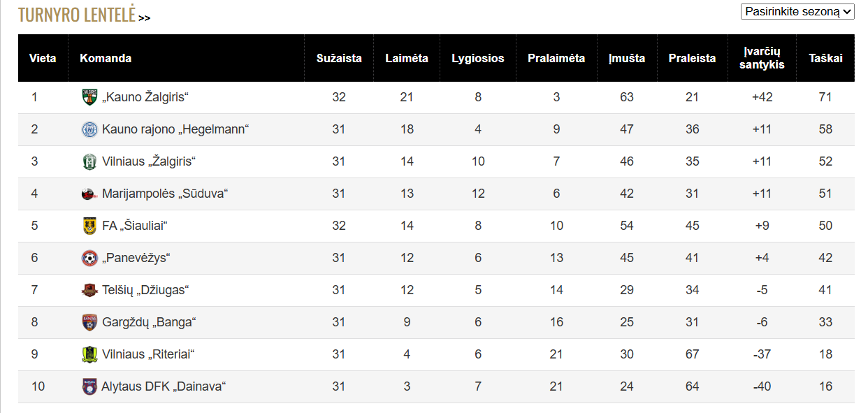Select the Taškai column header
868x413 pixels.
[x=825, y=58]
